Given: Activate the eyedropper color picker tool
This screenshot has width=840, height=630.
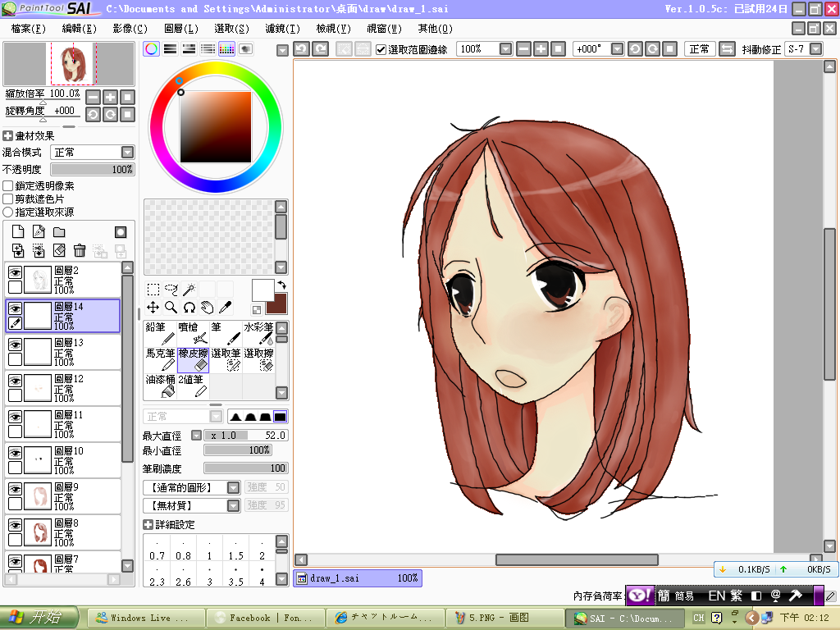Looking at the screenshot, I should 226,308.
